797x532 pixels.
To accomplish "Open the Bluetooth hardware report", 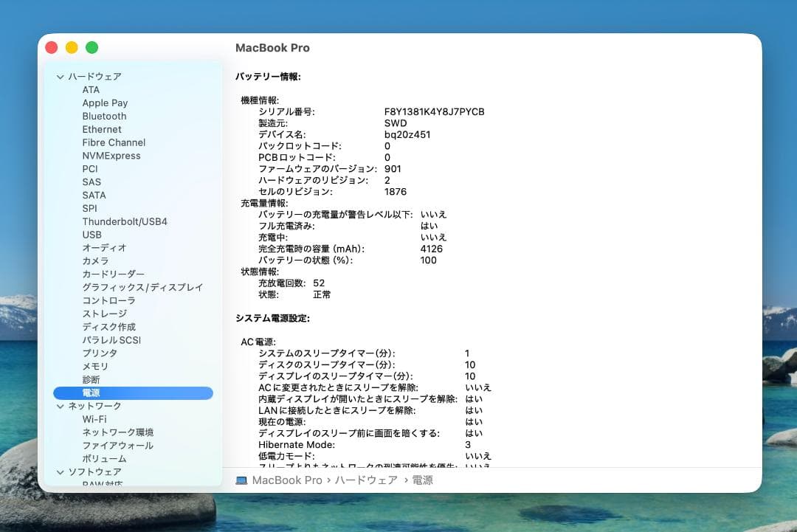I will 104,116.
